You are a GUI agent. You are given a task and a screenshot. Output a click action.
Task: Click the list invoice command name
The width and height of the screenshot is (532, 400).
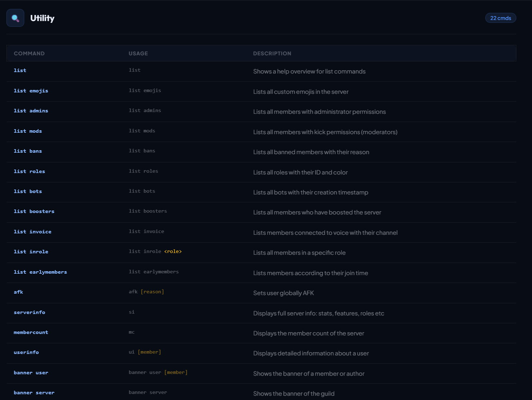[x=32, y=232]
